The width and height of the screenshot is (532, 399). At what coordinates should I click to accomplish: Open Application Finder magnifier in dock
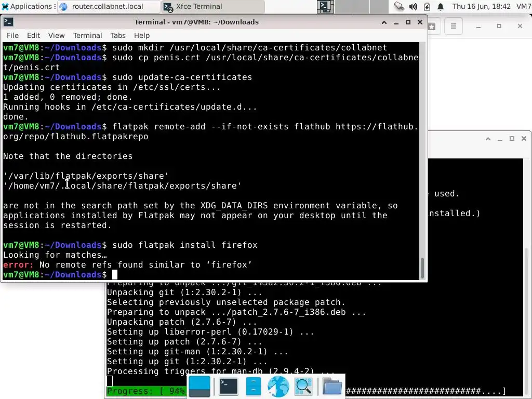click(303, 387)
